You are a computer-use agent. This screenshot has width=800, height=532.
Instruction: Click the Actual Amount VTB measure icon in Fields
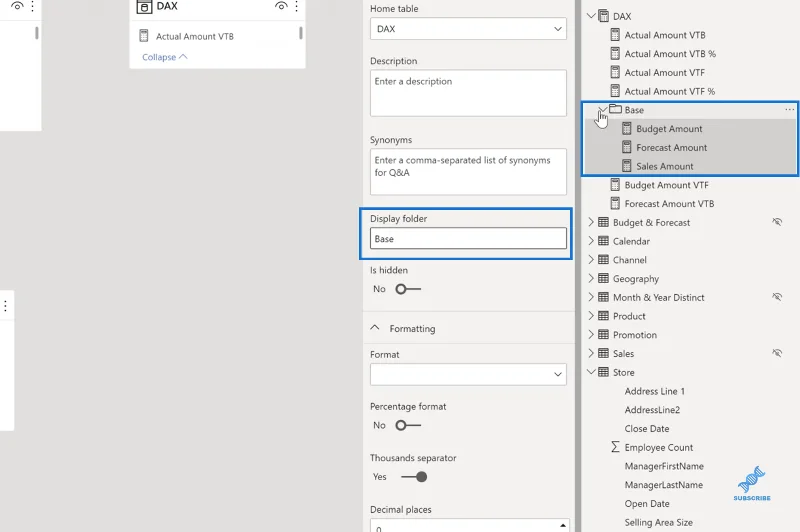[x=615, y=35]
